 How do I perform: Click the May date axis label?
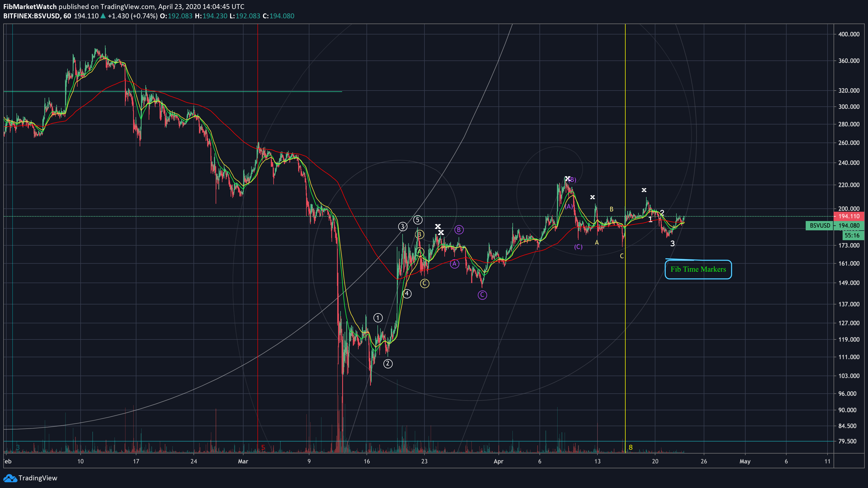[x=745, y=461]
